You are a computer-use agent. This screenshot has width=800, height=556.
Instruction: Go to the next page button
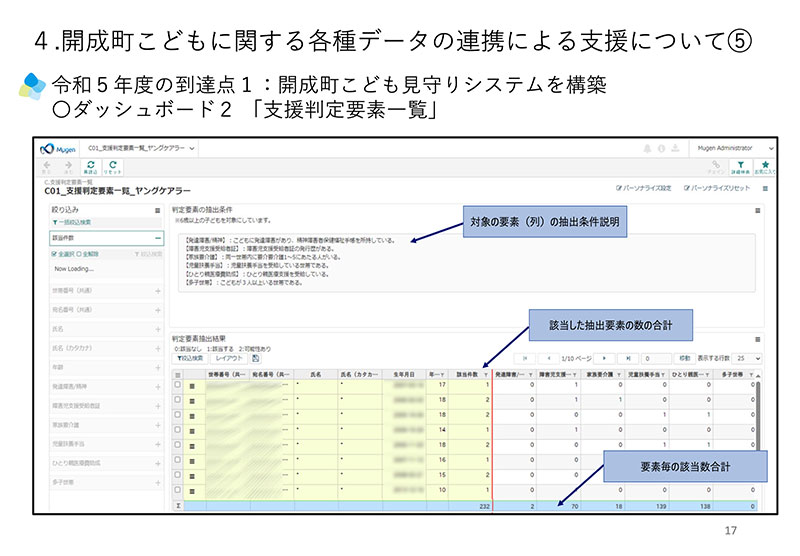tap(605, 358)
